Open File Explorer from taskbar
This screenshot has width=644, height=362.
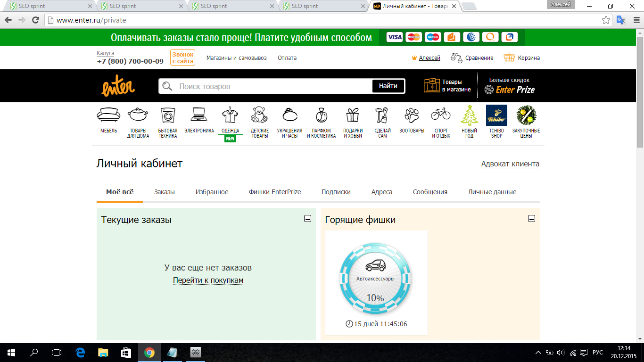(103, 352)
